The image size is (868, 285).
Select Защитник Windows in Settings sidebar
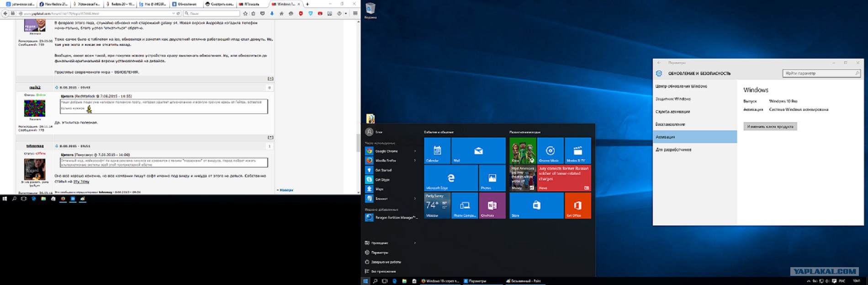click(x=673, y=99)
